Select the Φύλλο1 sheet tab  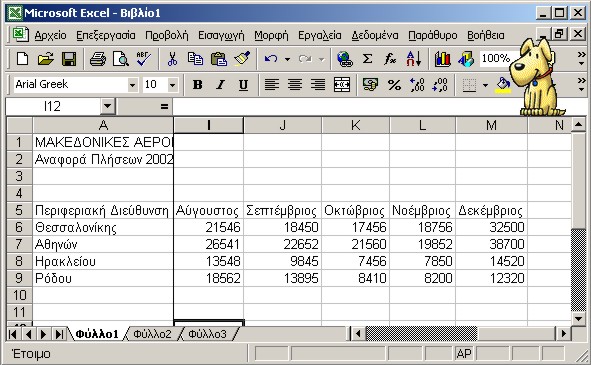click(x=97, y=334)
